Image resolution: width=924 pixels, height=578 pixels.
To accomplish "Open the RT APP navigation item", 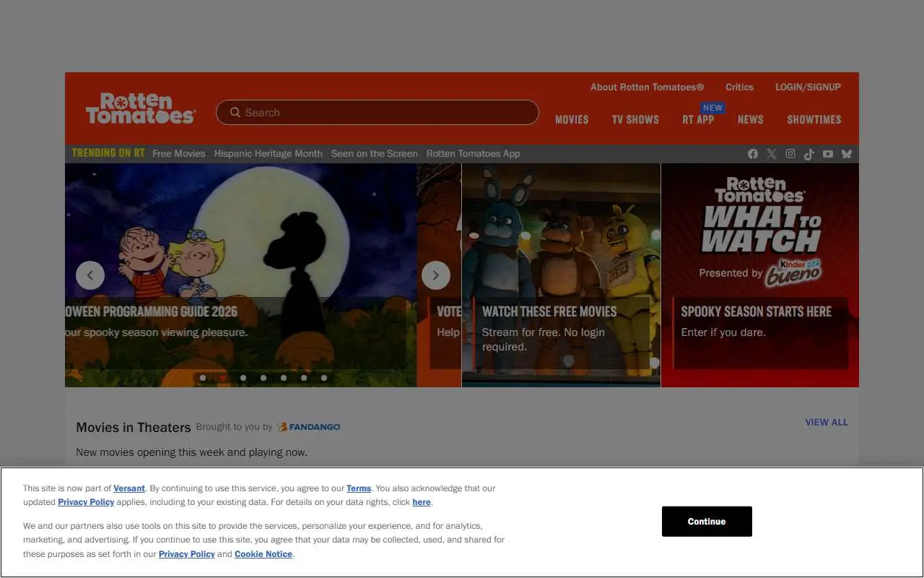I will click(698, 120).
